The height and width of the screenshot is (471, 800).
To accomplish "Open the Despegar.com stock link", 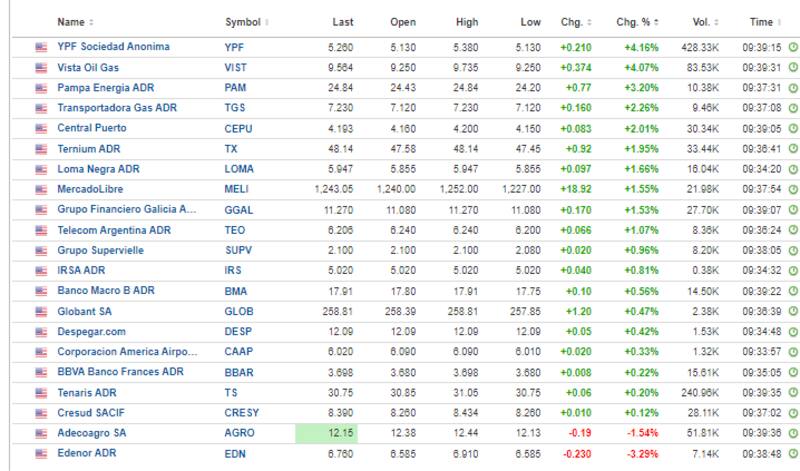I will pos(92,331).
